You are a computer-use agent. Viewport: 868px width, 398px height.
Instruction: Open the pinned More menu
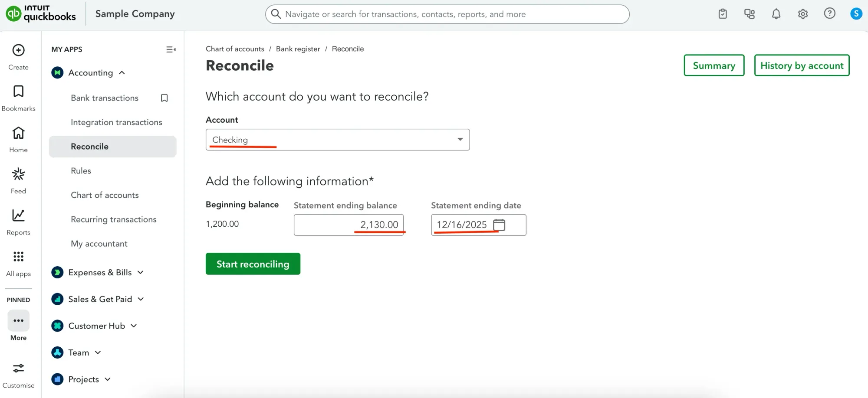point(18,320)
